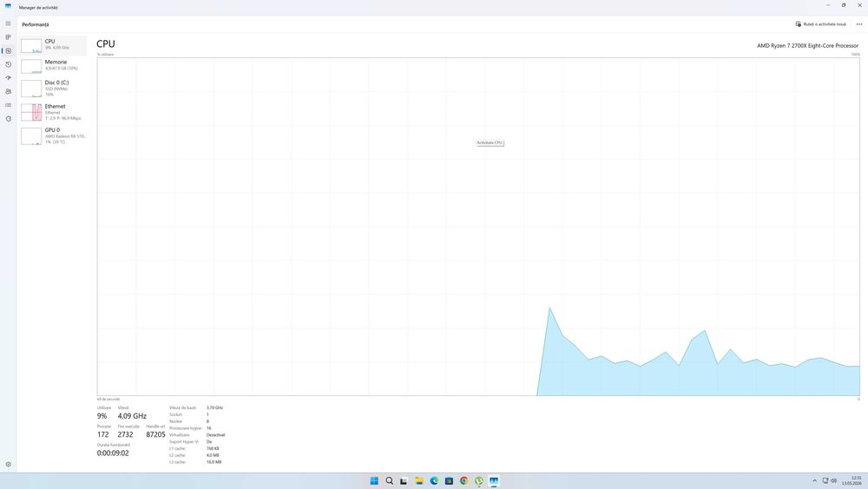Click the 172 processes count
Viewport: 868px width, 489px height.
pyautogui.click(x=103, y=435)
